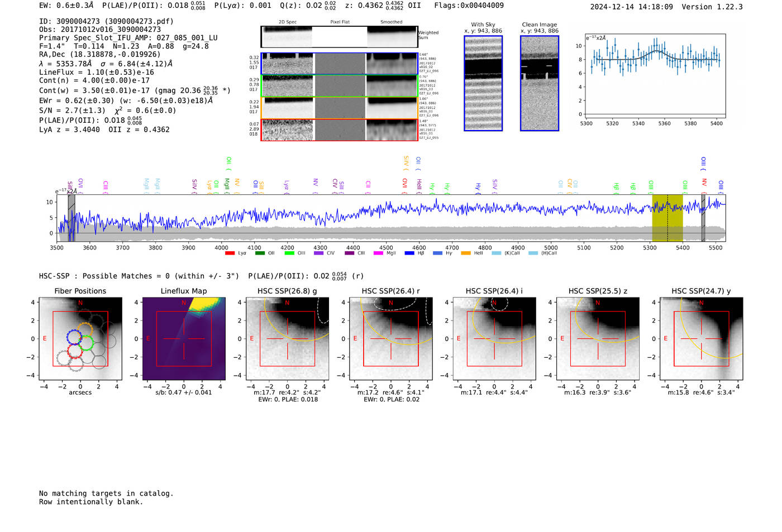
Task: Click the orange fiber circle in Fiber Positions
Action: click(85, 330)
